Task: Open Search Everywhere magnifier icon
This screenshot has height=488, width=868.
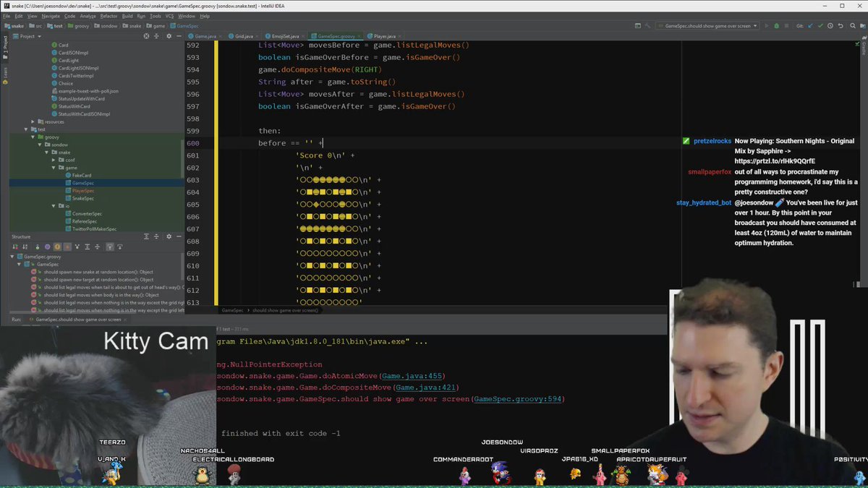Action: (853, 26)
